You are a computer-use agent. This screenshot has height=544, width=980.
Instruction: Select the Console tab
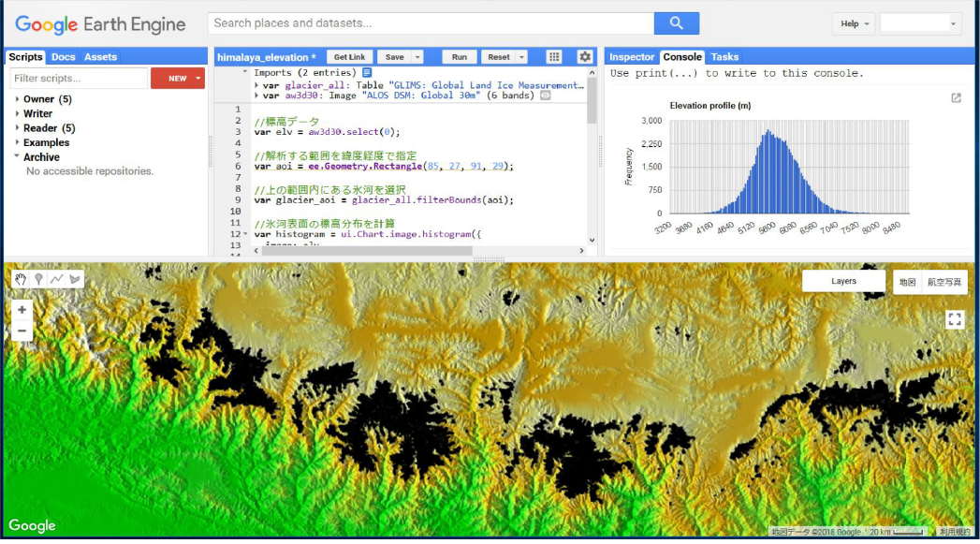click(x=681, y=57)
